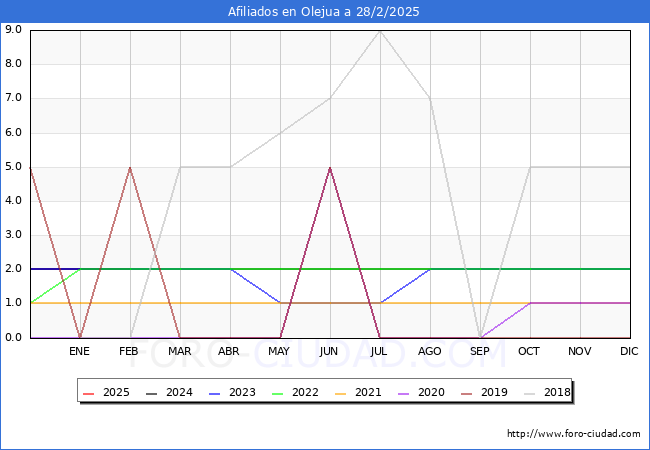Click the purple 2020 legend color marker

point(403,393)
